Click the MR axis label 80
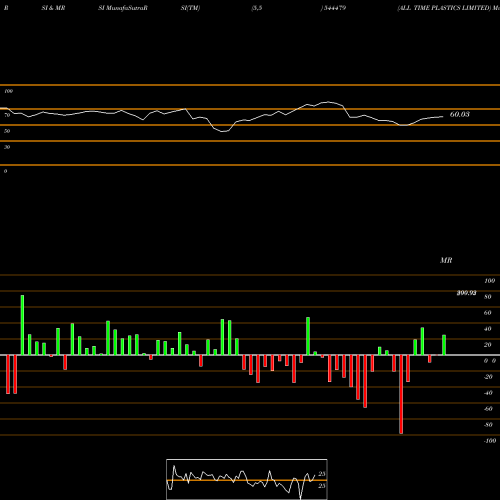500x500 pixels. (488, 297)
